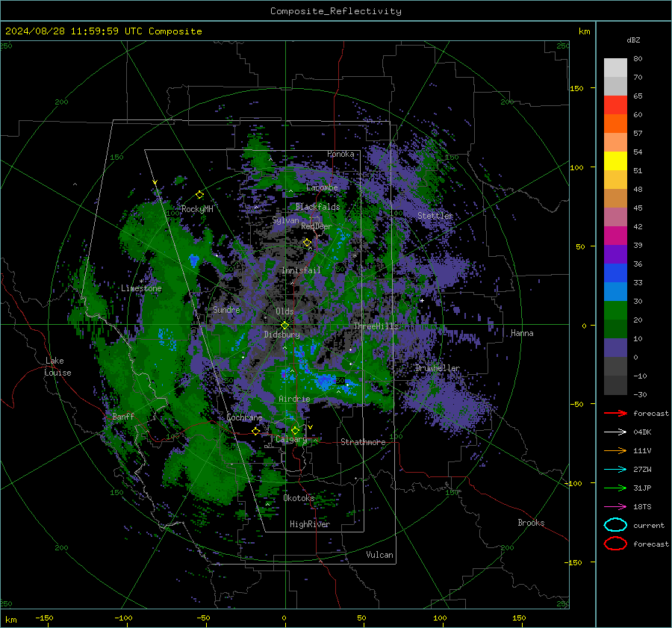Select the Banff label on map

point(123,417)
